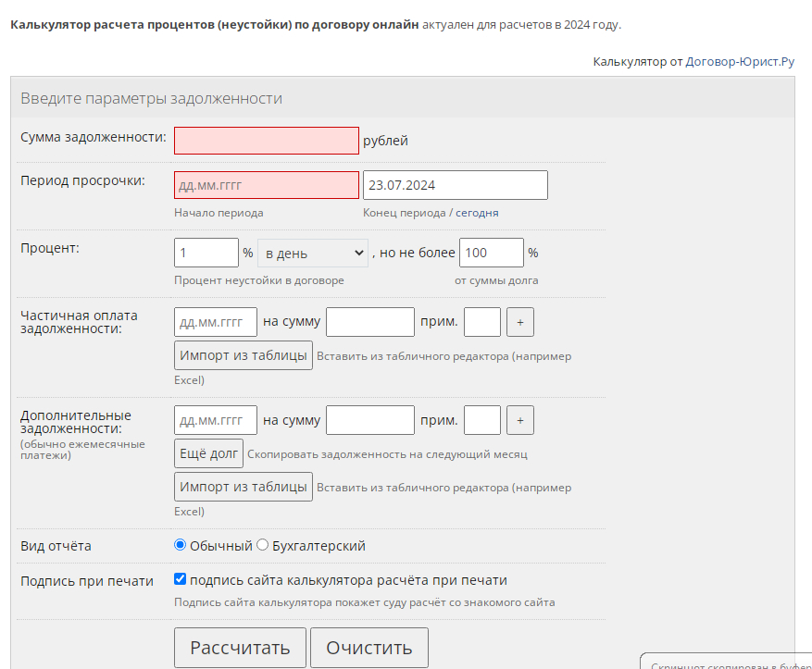812x669 pixels.
Task: Click the period start date field
Action: coord(267,185)
